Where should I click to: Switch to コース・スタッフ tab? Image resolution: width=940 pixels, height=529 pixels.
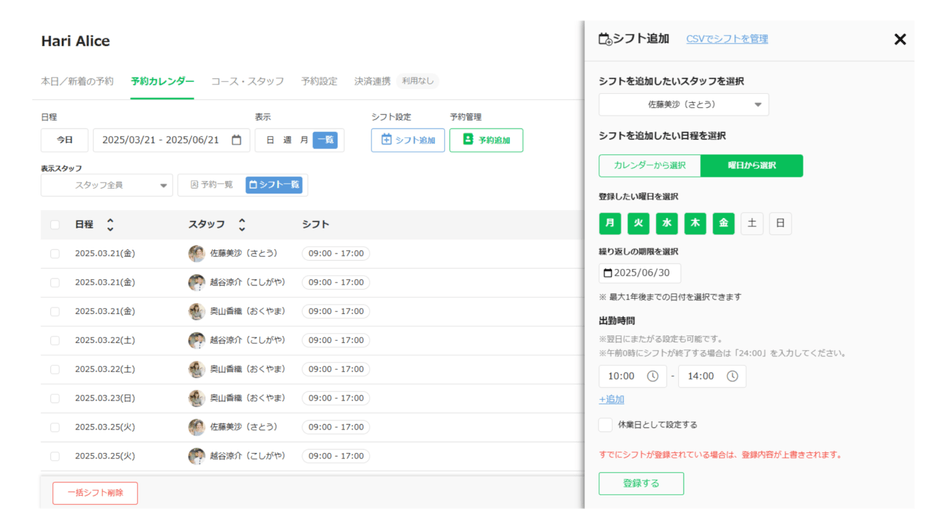click(x=247, y=81)
